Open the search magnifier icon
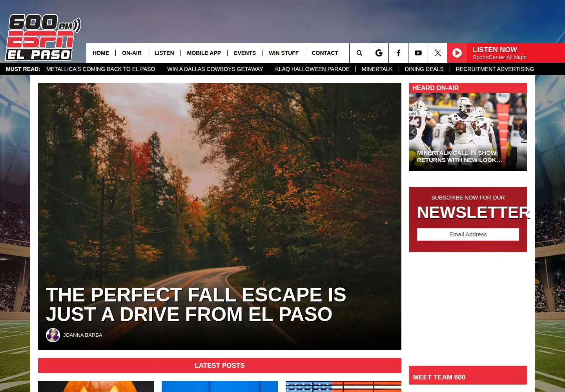The image size is (565, 392). (x=359, y=53)
